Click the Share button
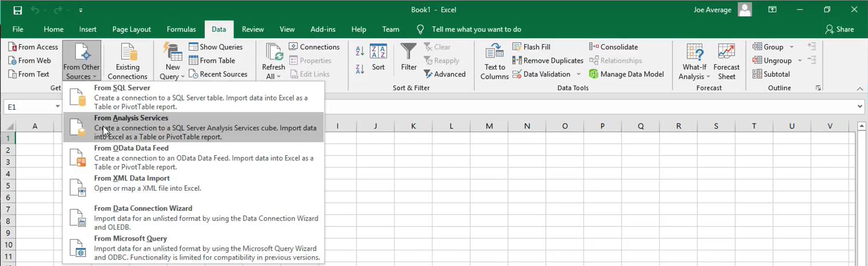 (839, 29)
